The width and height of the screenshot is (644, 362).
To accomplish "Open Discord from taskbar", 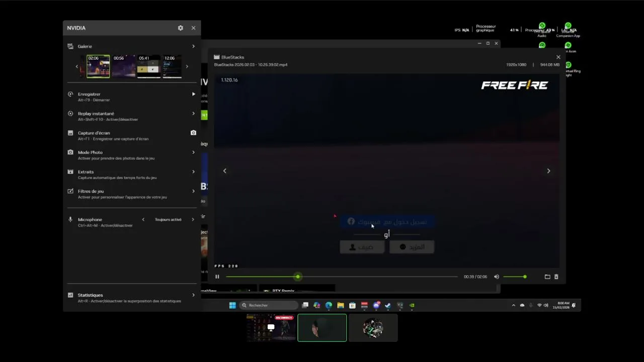I will point(376,305).
